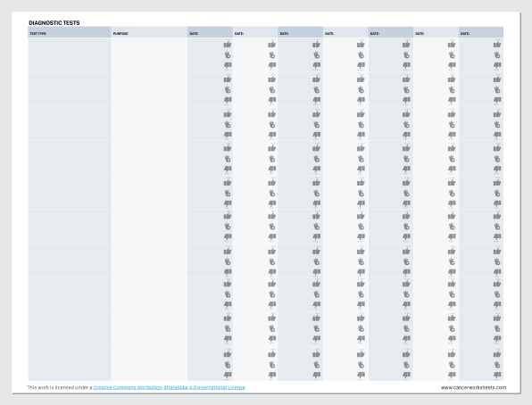This screenshot has width=532, height=405.
Task: Click thumbs-down icon in seventh row, fifth Date column
Action: point(406,272)
